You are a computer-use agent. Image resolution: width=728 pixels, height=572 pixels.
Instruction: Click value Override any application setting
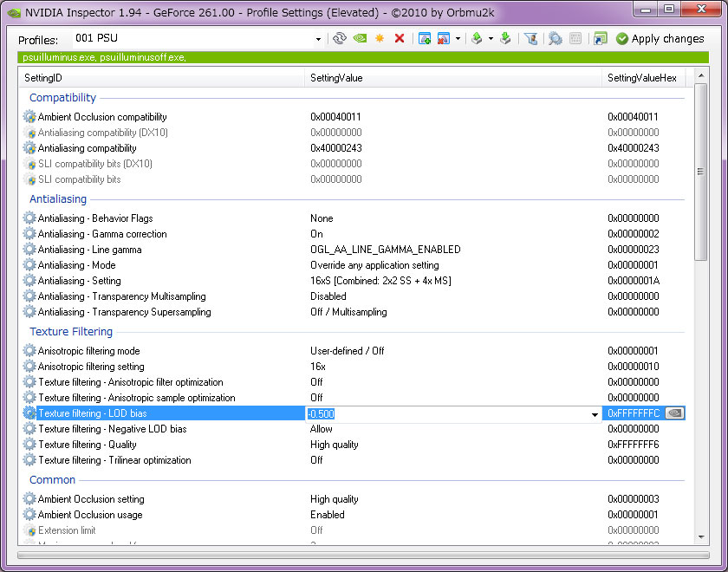pos(374,265)
